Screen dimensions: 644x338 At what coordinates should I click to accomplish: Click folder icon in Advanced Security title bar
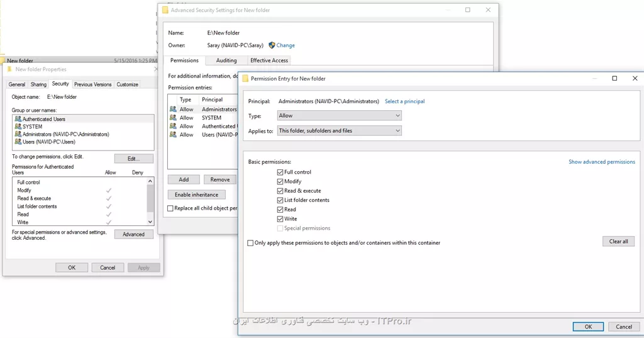click(x=165, y=10)
